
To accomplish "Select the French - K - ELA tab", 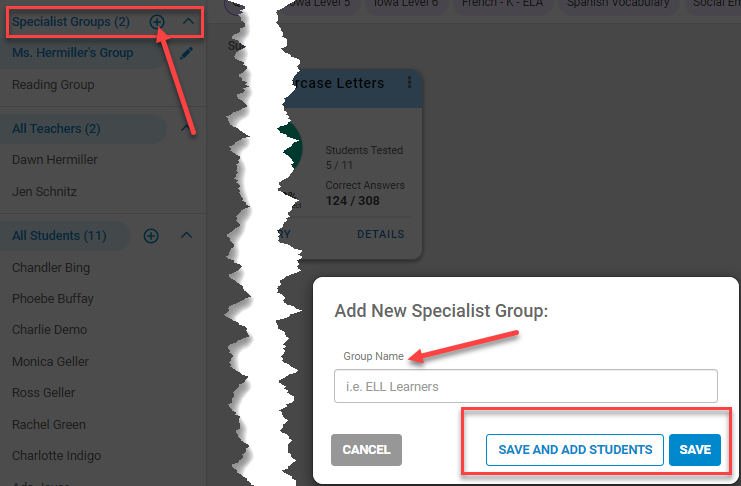I will (x=502, y=4).
